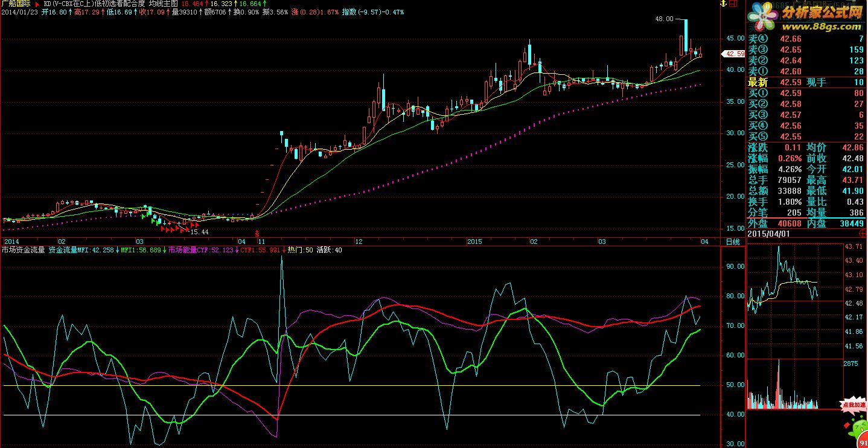Click the 点我加速 accelerator badge
Screen dimensions: 868x448
[x=854, y=406]
